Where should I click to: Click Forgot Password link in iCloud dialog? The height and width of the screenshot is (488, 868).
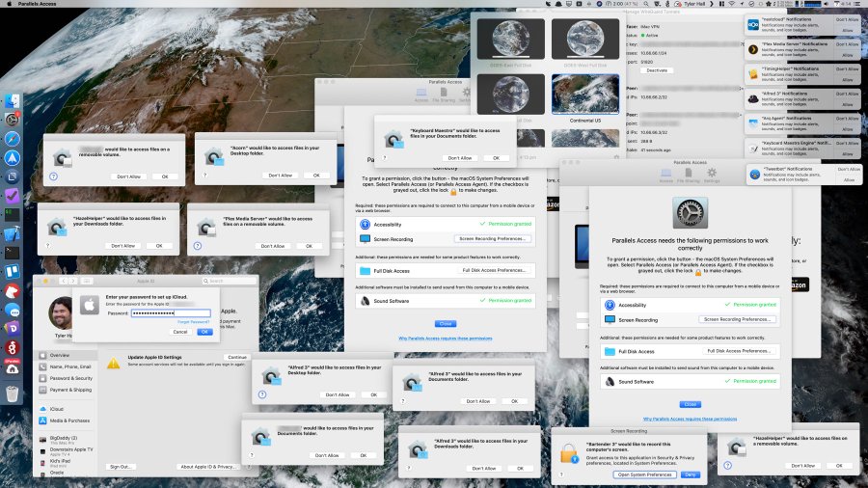coord(193,321)
